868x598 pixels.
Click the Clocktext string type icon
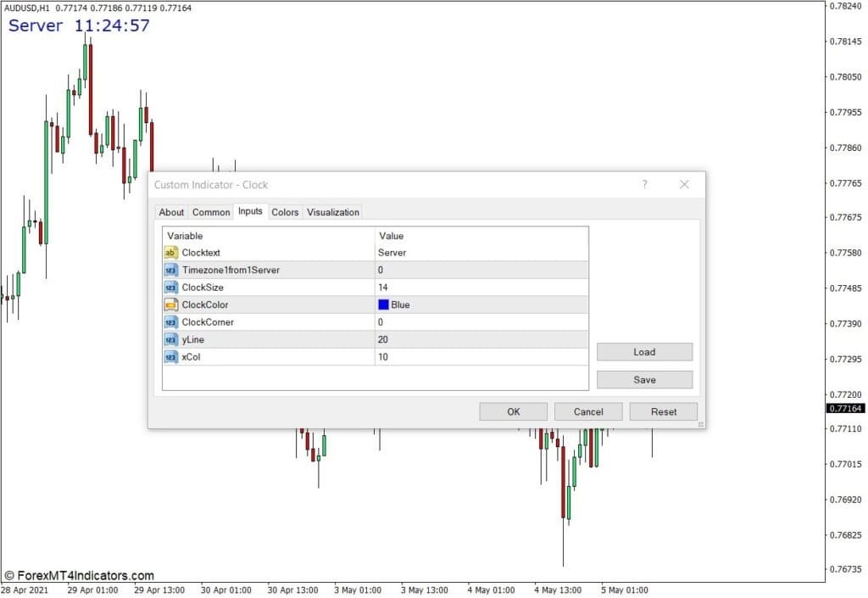pyautogui.click(x=170, y=253)
